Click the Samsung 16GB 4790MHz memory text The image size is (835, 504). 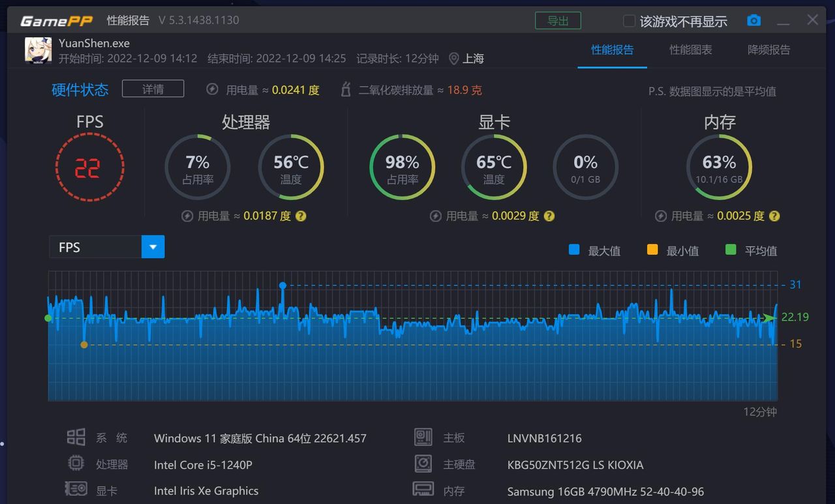point(605,491)
